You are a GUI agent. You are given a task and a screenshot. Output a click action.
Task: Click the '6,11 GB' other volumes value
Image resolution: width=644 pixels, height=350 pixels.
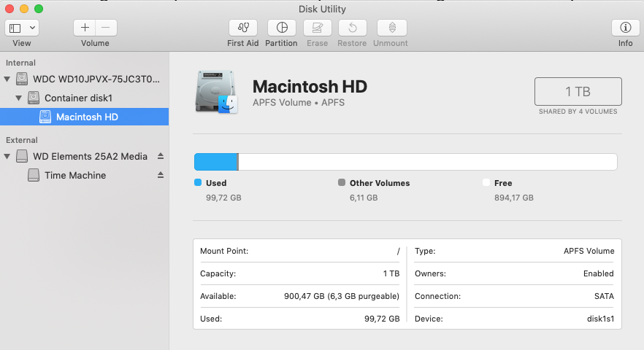coord(364,198)
